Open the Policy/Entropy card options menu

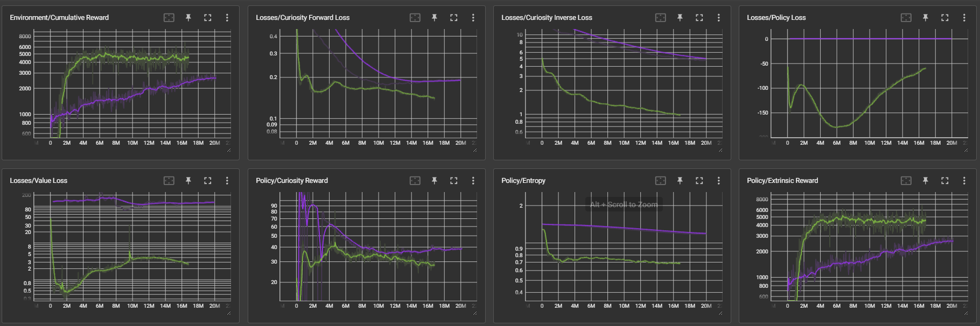(x=719, y=181)
